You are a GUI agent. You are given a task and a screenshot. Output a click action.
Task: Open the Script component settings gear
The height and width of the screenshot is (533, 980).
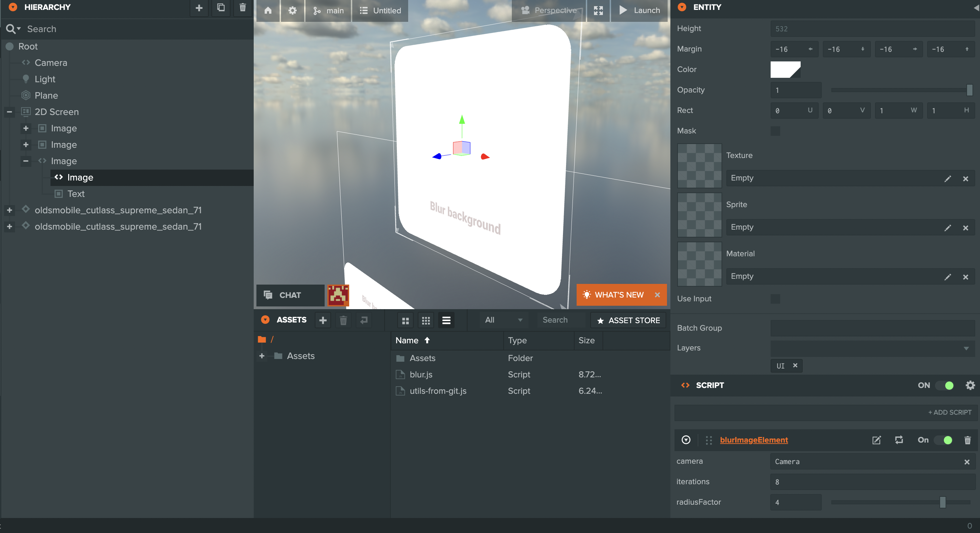[970, 385]
